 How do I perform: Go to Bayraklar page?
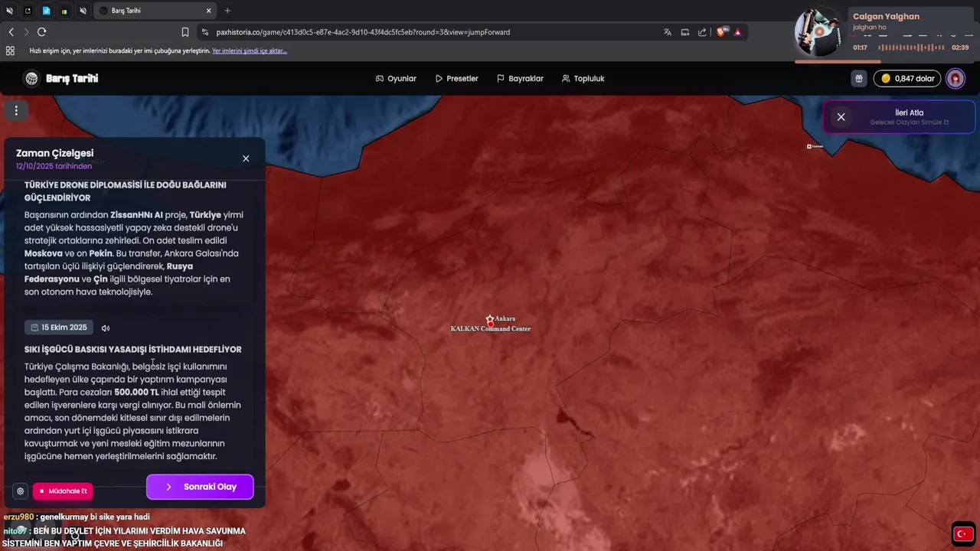coord(520,78)
